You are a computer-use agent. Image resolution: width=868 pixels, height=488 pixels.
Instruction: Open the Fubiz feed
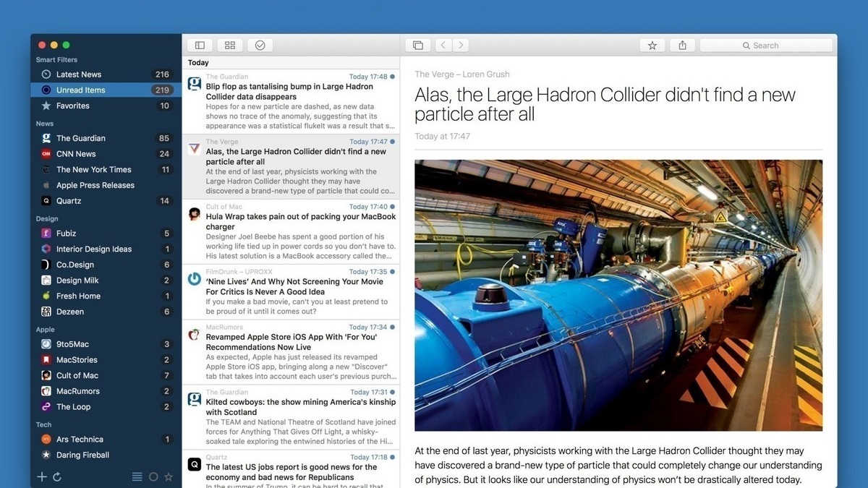106,234
